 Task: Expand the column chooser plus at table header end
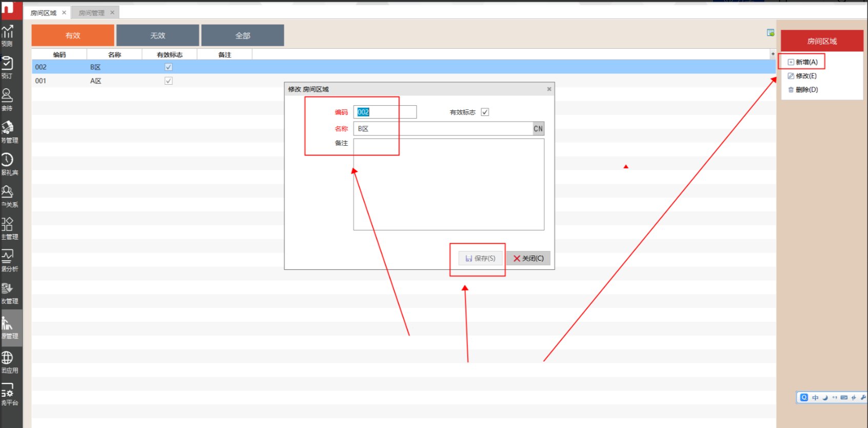(773, 54)
